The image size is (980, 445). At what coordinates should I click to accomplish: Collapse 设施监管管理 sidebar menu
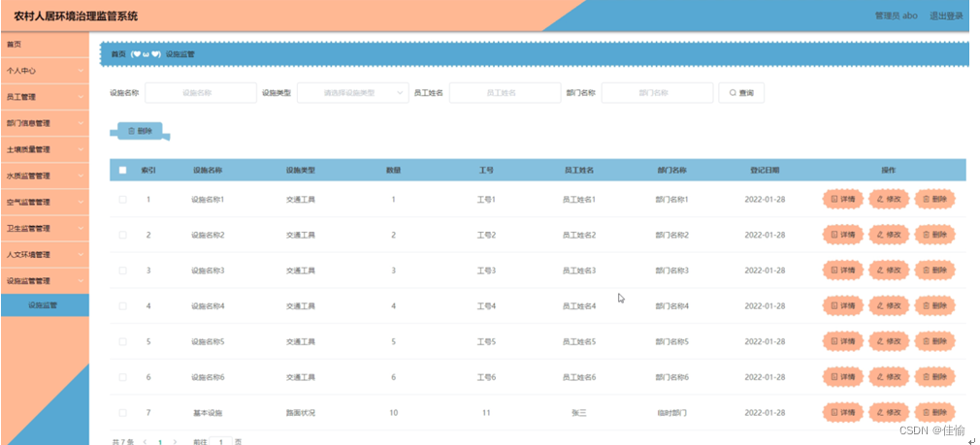pyautogui.click(x=45, y=281)
